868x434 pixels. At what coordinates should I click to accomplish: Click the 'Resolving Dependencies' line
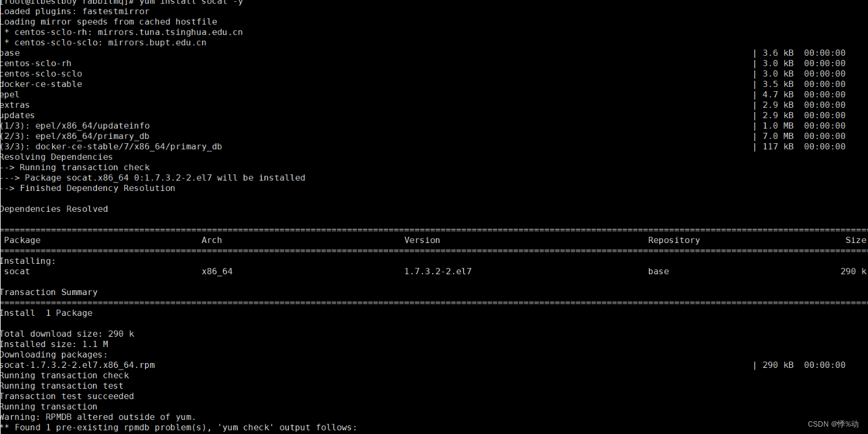(x=56, y=157)
